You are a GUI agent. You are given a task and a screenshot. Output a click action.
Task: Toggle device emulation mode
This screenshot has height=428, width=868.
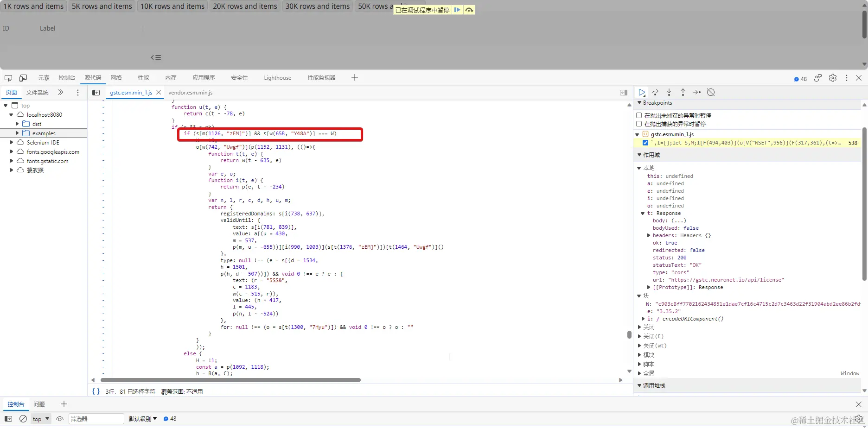pyautogui.click(x=23, y=78)
